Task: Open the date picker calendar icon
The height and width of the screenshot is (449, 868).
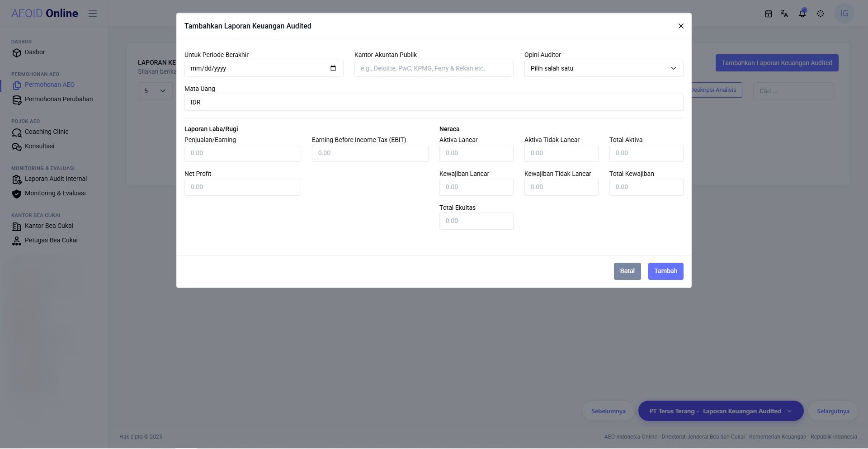Action: pos(333,68)
